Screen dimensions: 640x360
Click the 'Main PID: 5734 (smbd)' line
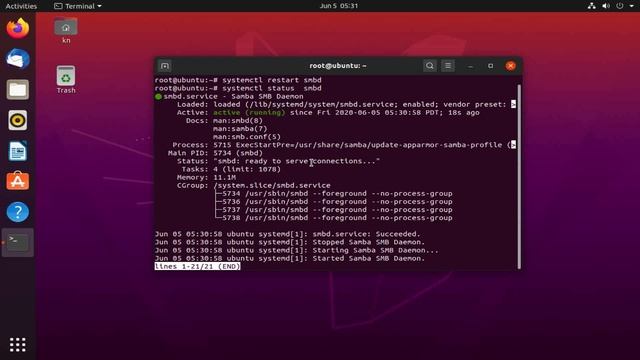[x=216, y=153]
